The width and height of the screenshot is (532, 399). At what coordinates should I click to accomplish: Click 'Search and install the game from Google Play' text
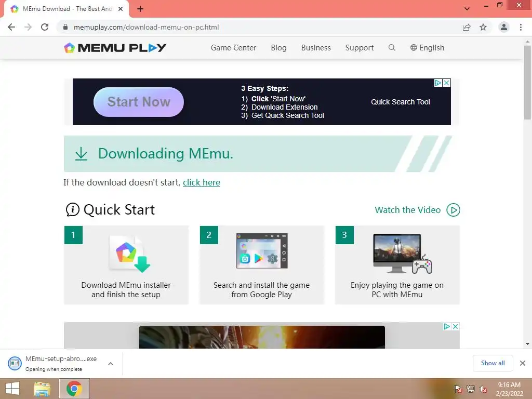[262, 290]
